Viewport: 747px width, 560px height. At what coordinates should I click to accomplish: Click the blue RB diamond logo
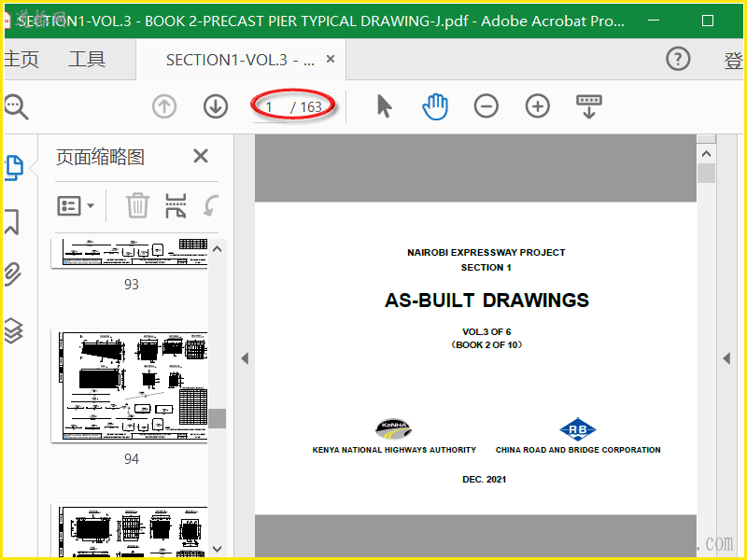pos(578,429)
